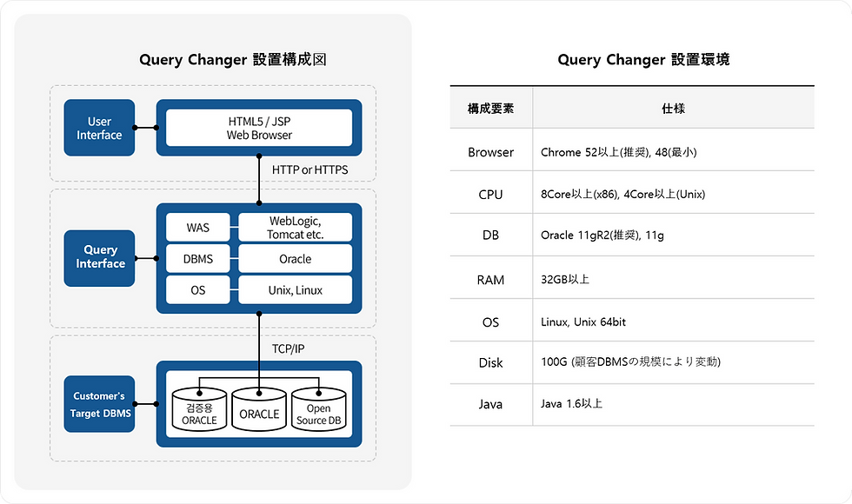This screenshot has width=852, height=504.
Task: Click the User Interface blue box
Action: (99, 128)
